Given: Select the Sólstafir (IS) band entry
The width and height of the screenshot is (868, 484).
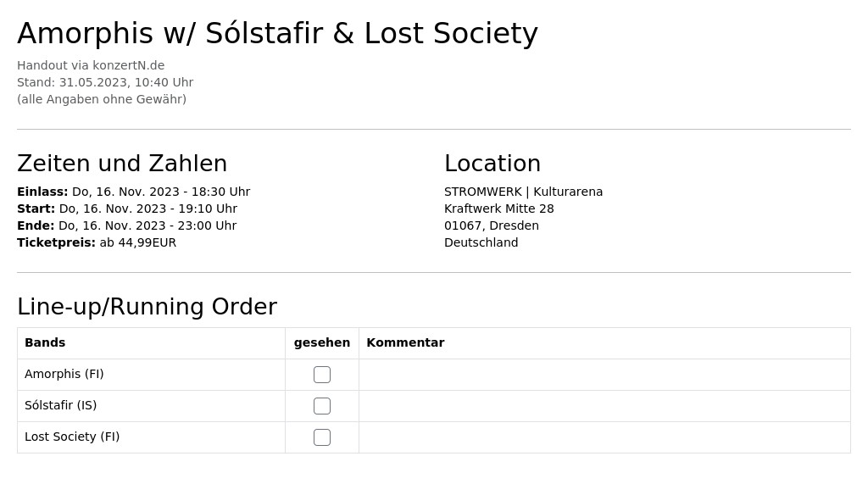Looking at the screenshot, I should pos(61,405).
